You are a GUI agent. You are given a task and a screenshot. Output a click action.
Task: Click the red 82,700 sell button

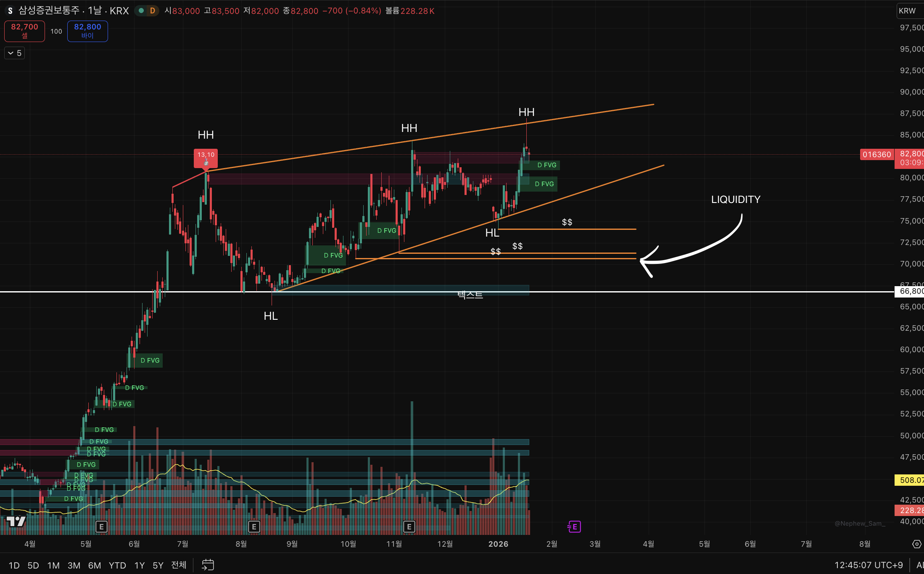pyautogui.click(x=24, y=31)
